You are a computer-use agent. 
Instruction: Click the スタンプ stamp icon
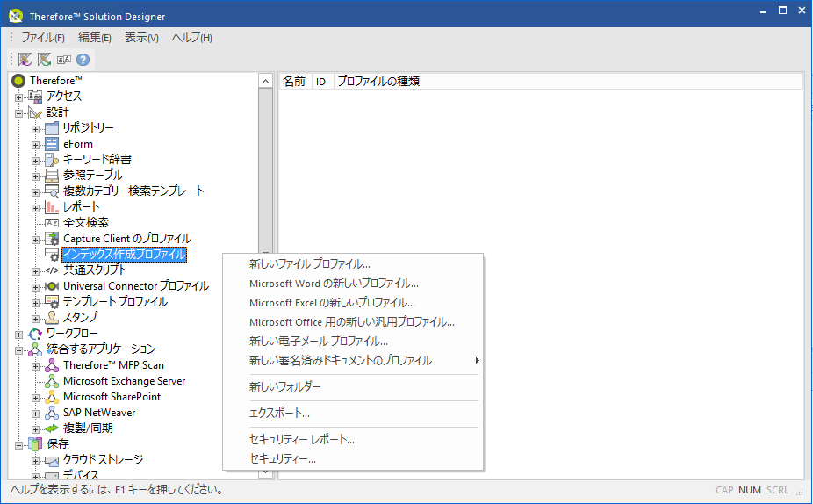(x=52, y=317)
